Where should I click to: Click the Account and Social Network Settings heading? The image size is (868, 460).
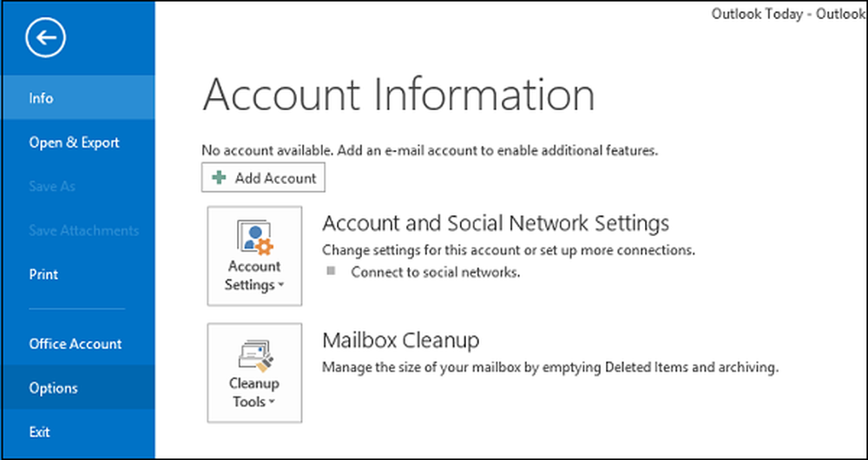(496, 223)
